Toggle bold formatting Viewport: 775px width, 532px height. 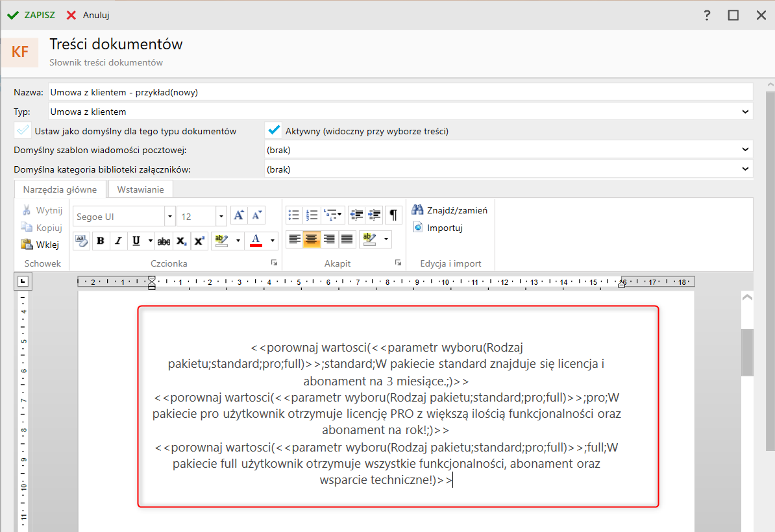tap(101, 241)
